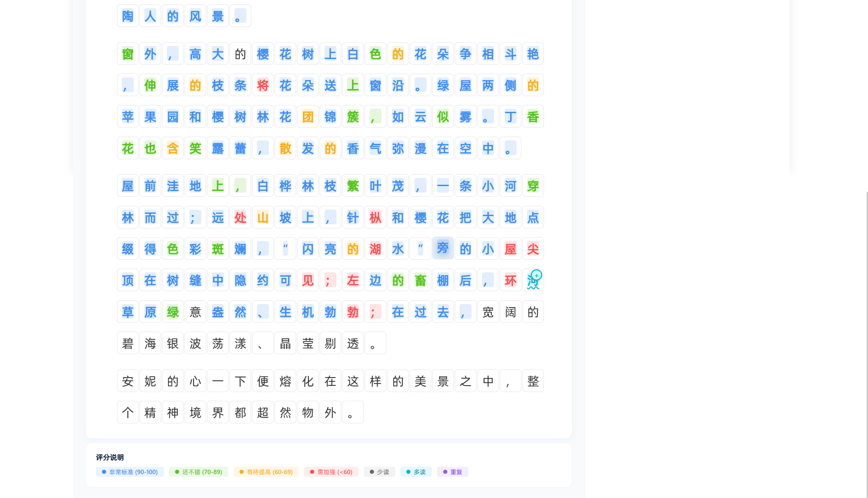Click the 评分说明 heading
Image resolution: width=868 pixels, height=498 pixels.
(x=110, y=457)
